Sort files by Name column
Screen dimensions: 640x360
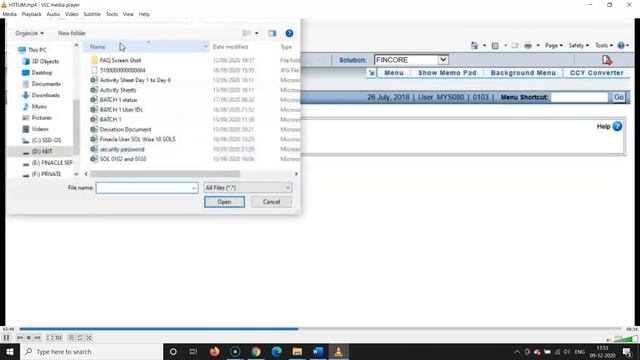point(98,47)
